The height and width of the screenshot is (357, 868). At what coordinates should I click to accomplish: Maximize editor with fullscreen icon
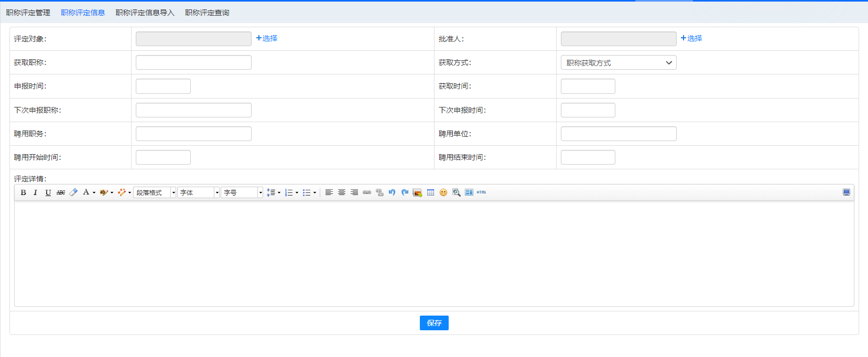[x=846, y=192]
